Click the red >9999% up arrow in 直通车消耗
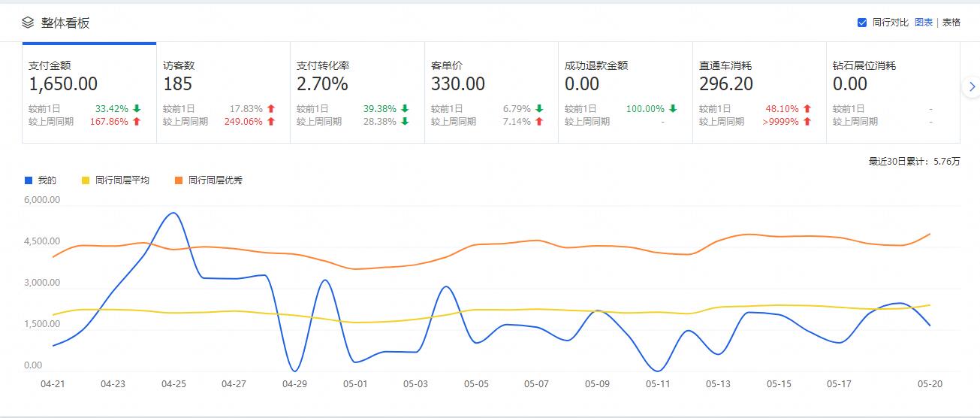 point(807,122)
